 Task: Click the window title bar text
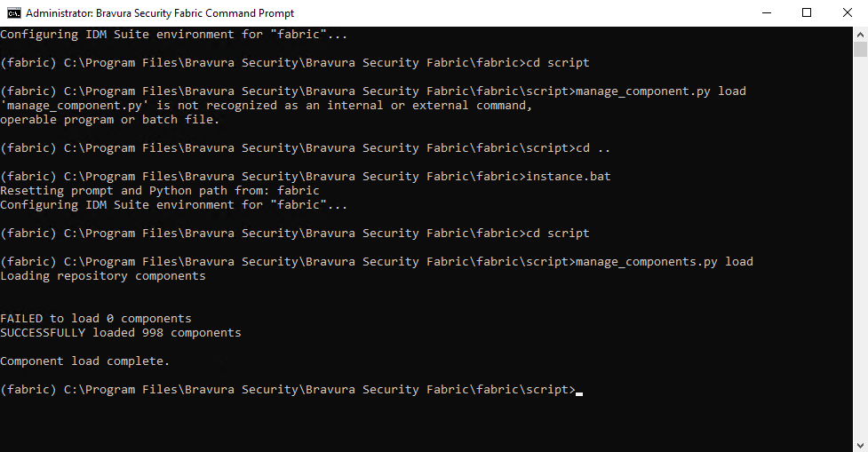[x=160, y=13]
